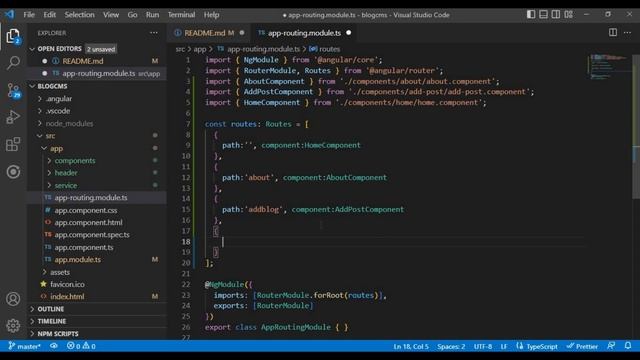The height and width of the screenshot is (360, 640).
Task: Open the Explorer view in activity bar
Action: pyautogui.click(x=13, y=36)
